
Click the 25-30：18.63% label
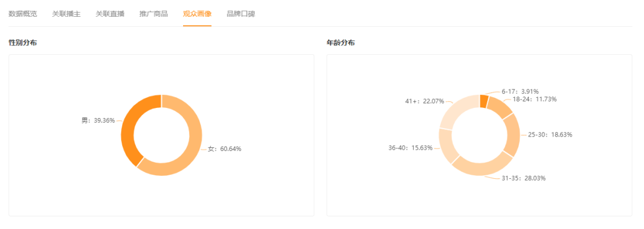pyautogui.click(x=551, y=135)
